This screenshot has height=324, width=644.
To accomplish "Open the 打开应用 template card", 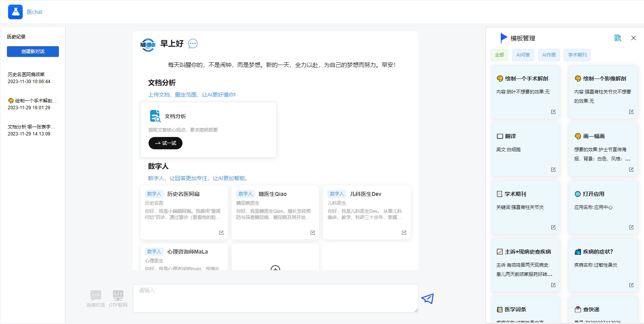I will point(603,208).
